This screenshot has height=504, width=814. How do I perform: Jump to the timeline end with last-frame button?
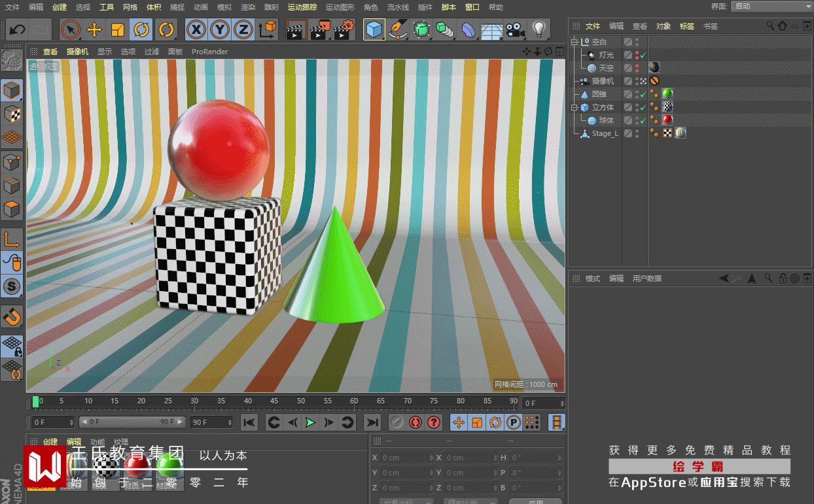[372, 422]
